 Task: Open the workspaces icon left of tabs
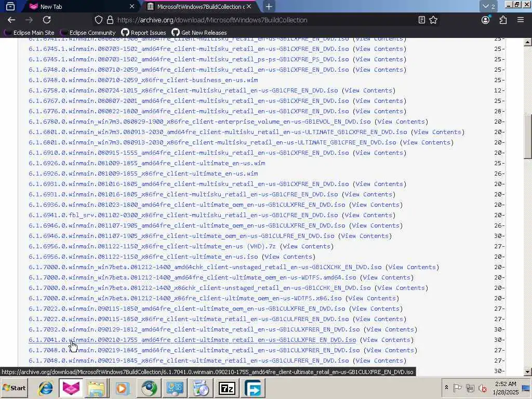click(10, 6)
